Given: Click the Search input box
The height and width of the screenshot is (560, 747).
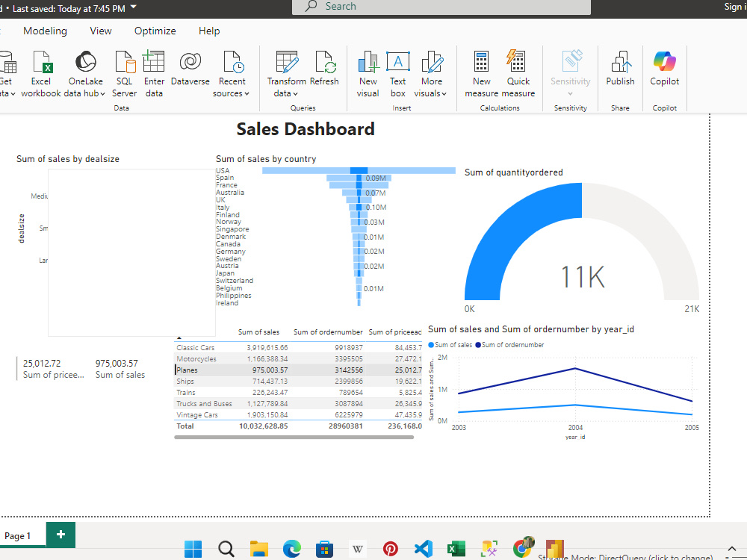Looking at the screenshot, I should [x=441, y=7].
